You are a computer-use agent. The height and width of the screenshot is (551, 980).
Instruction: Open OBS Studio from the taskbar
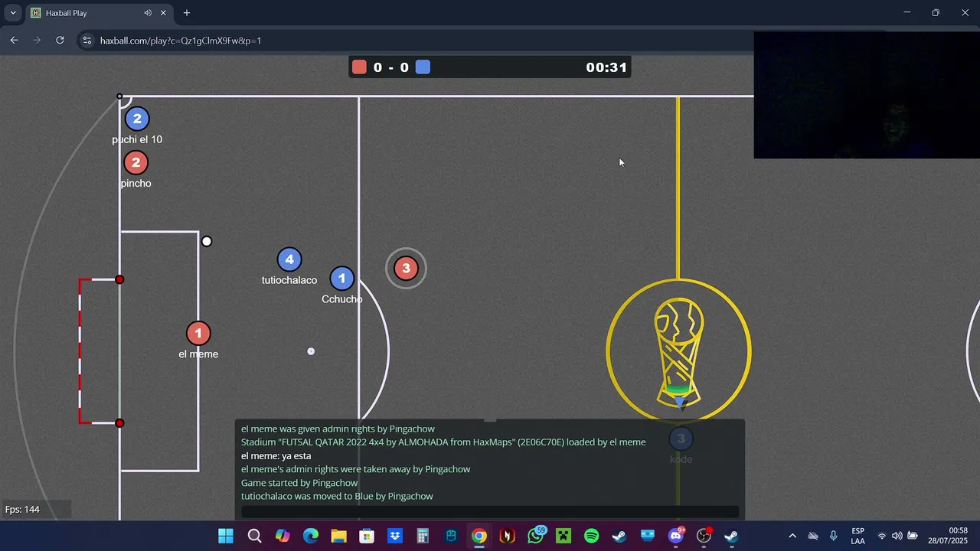[x=704, y=536]
